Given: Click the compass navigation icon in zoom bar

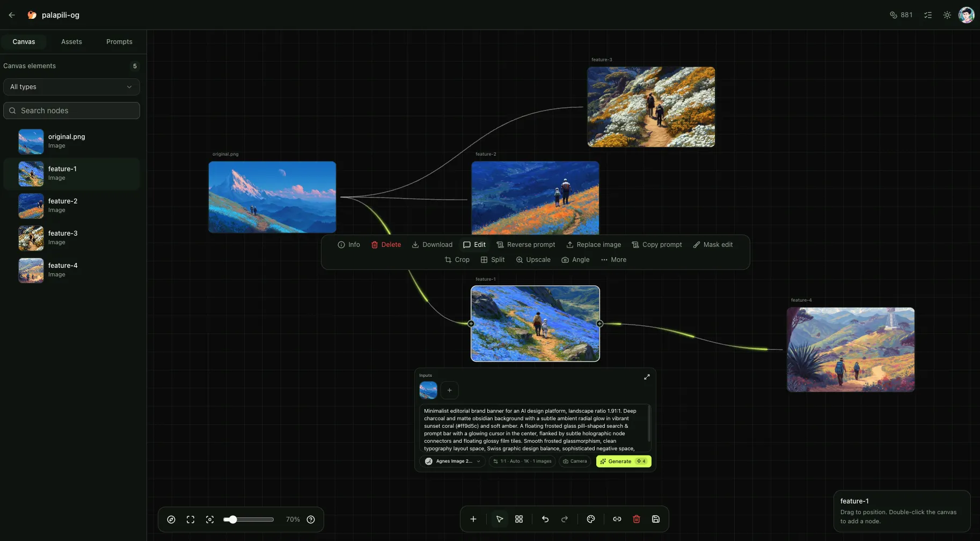Looking at the screenshot, I should point(171,520).
